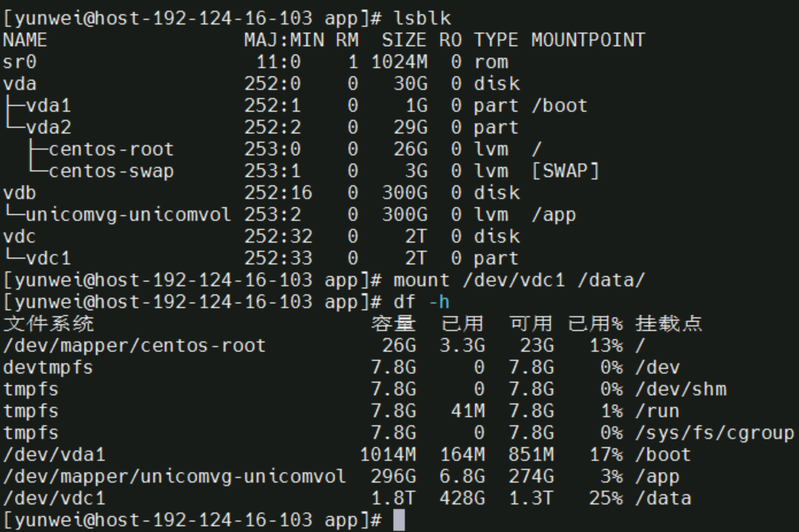Click the '/app' mountpoint in lsblk output

point(554,215)
